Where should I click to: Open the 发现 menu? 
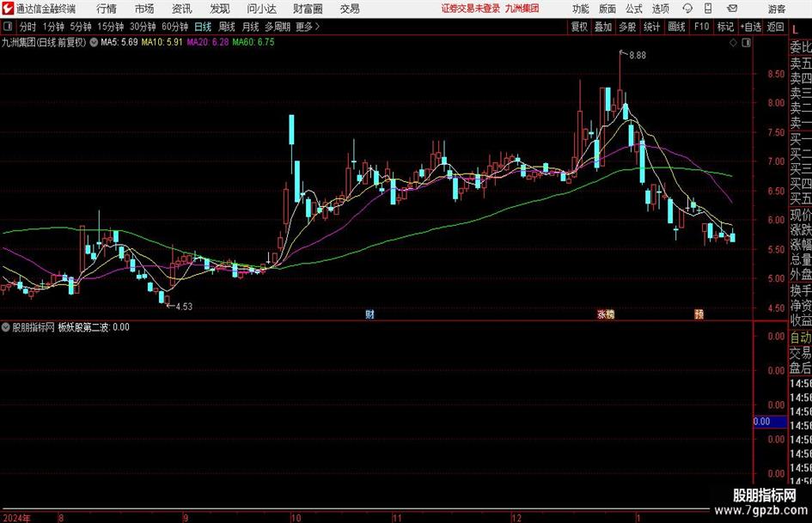(x=220, y=9)
